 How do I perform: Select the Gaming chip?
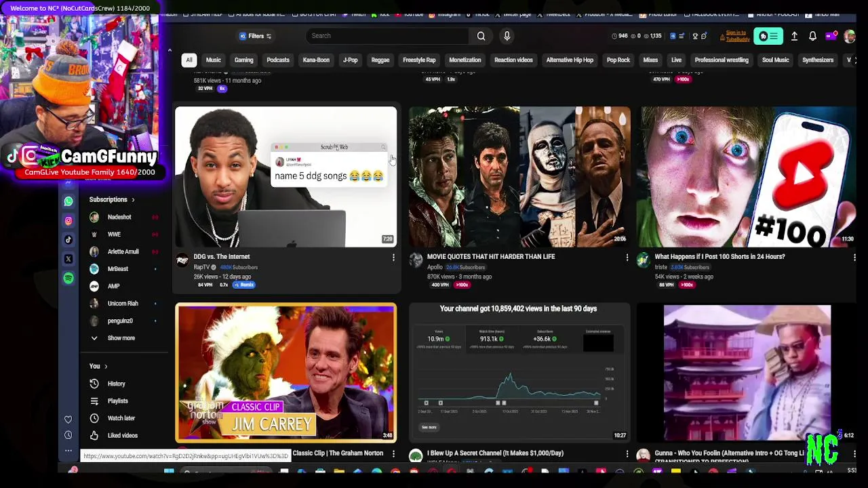(243, 60)
